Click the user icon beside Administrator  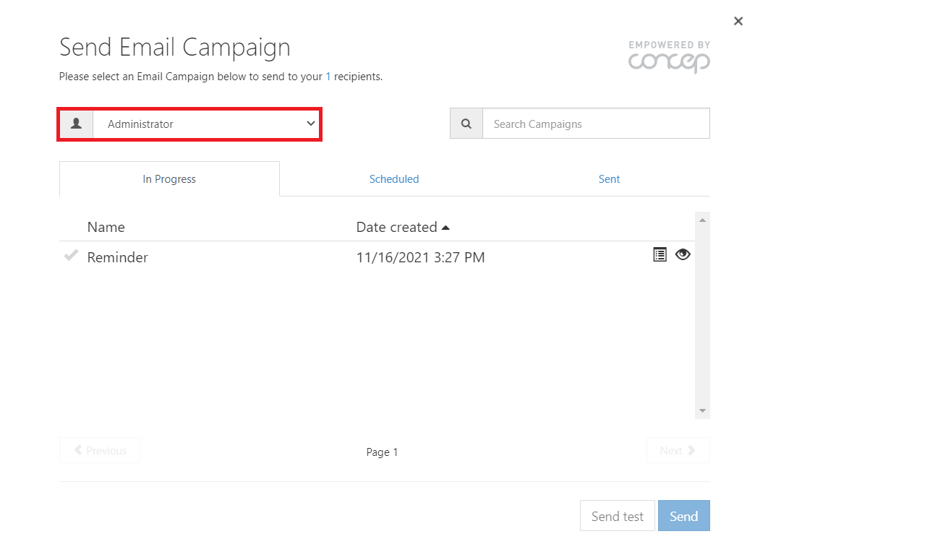click(76, 124)
